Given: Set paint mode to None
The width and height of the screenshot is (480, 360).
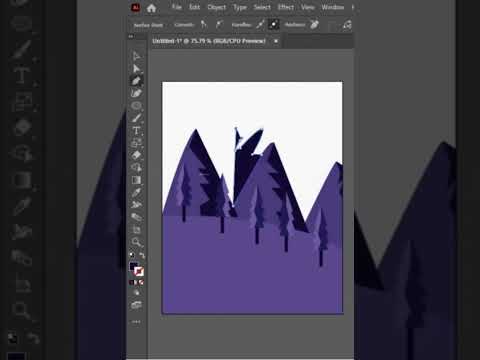Looking at the screenshot, I should (141, 282).
